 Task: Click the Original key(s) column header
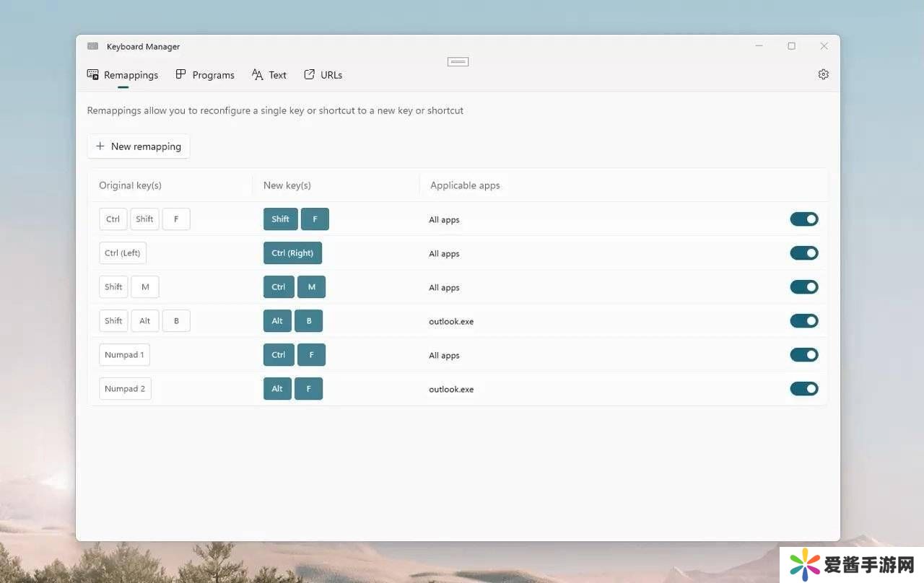pyautogui.click(x=130, y=185)
